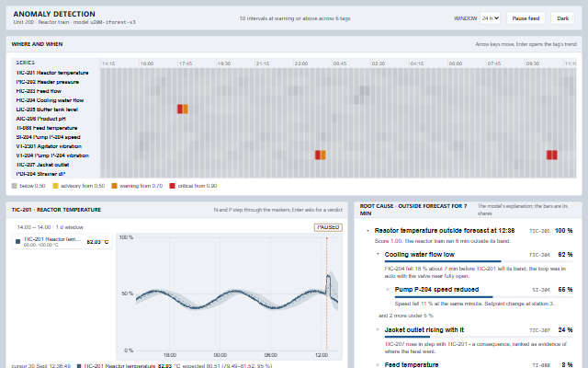Click VT-204 red cell beside the orange cell
The width and height of the screenshot is (588, 368).
click(x=318, y=155)
